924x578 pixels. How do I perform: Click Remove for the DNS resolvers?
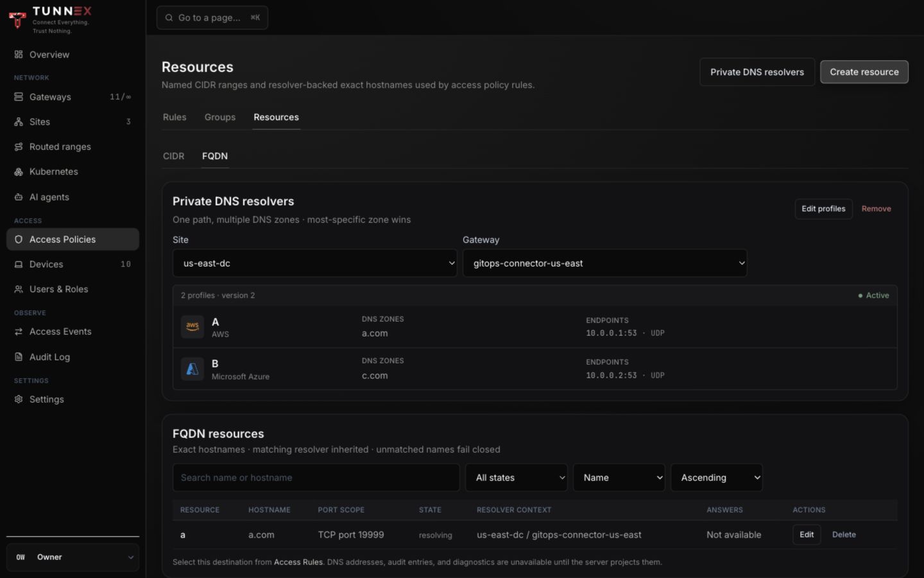point(876,209)
